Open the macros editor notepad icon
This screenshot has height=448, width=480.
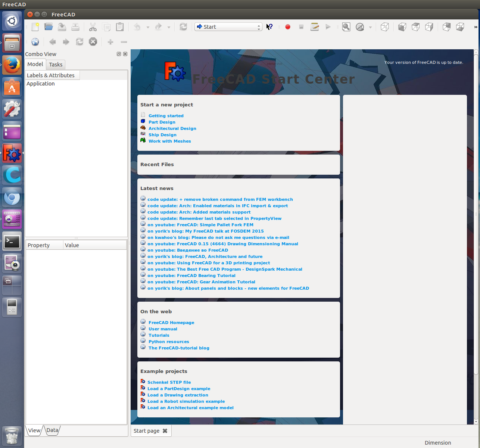[x=315, y=27]
